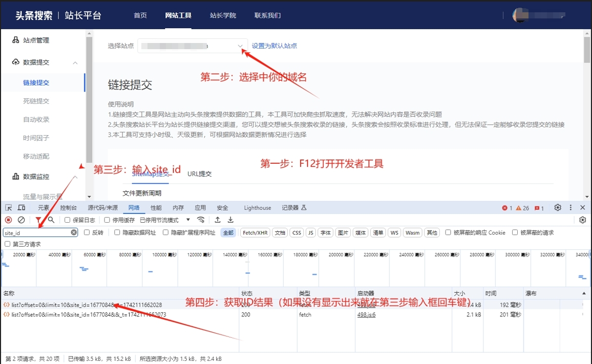Collapse the 数据提交 sidebar section
This screenshot has height=364, width=592.
tap(75, 62)
